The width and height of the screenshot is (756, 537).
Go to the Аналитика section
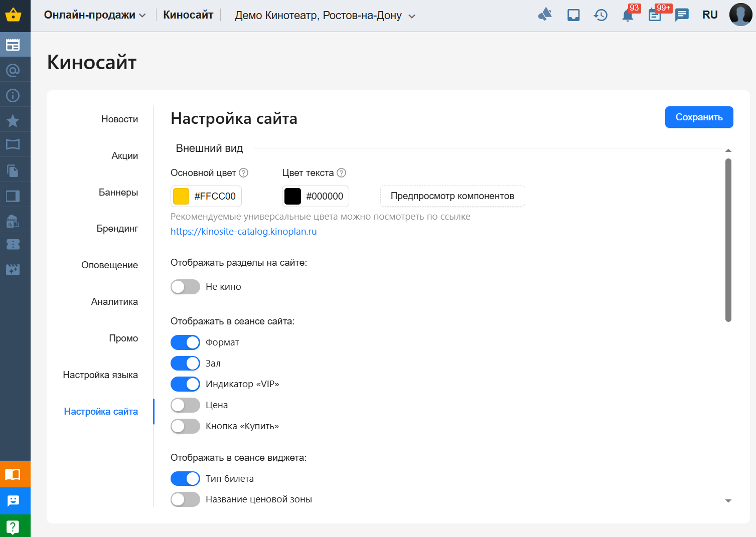[x=114, y=302]
